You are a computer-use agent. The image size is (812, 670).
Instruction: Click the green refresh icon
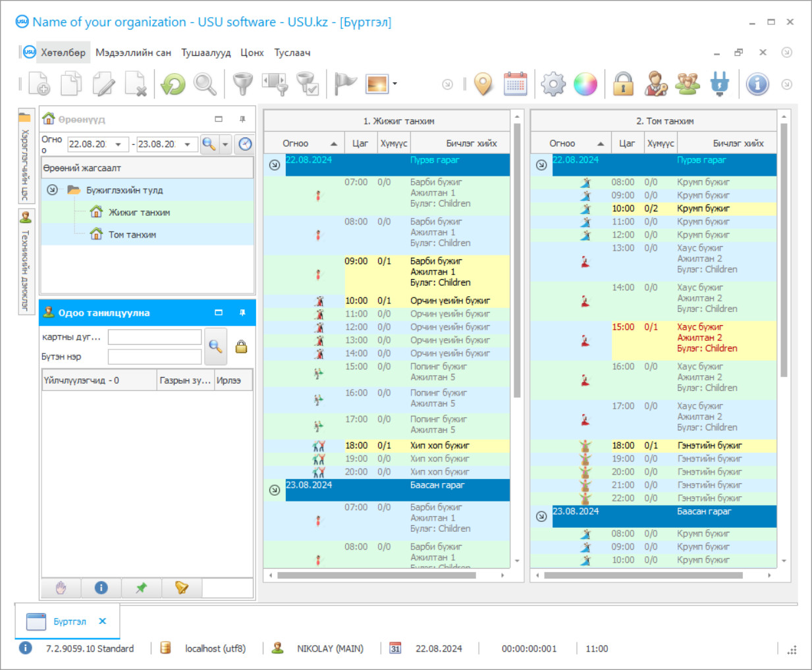(x=173, y=84)
